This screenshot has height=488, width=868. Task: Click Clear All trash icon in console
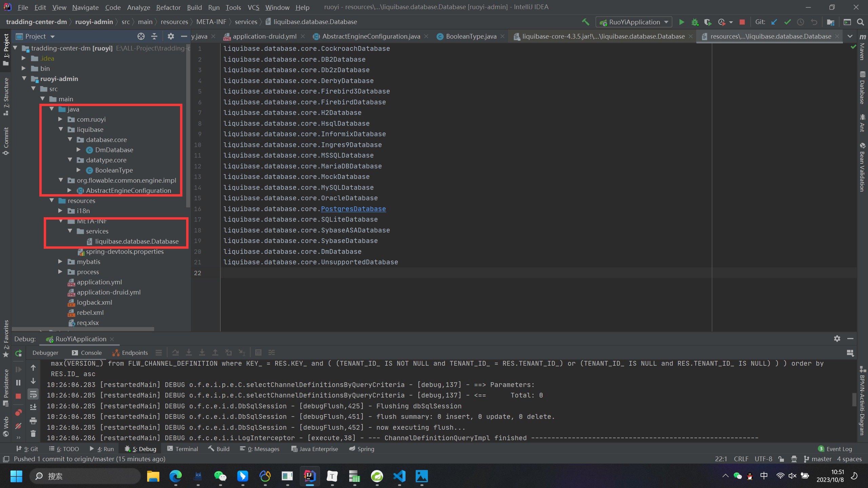pyautogui.click(x=33, y=433)
